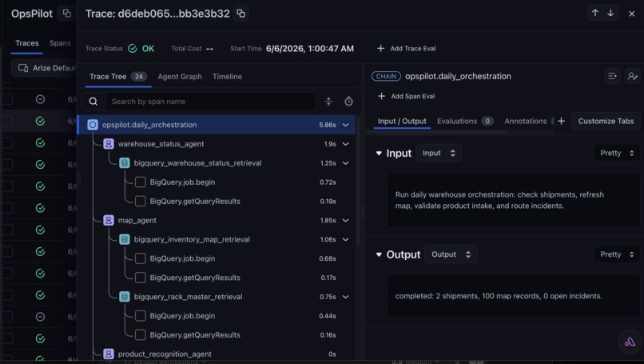Collapse the map_agent span
Image resolution: width=644 pixels, height=364 pixels.
[346, 221]
